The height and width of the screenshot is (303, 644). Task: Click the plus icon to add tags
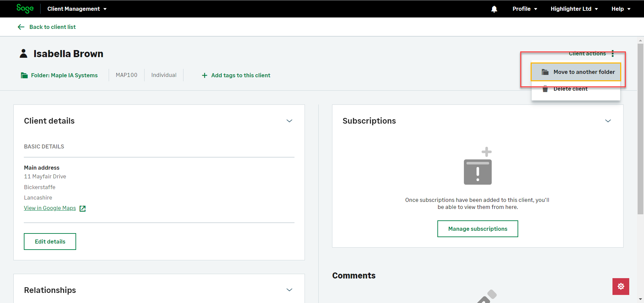(x=205, y=75)
